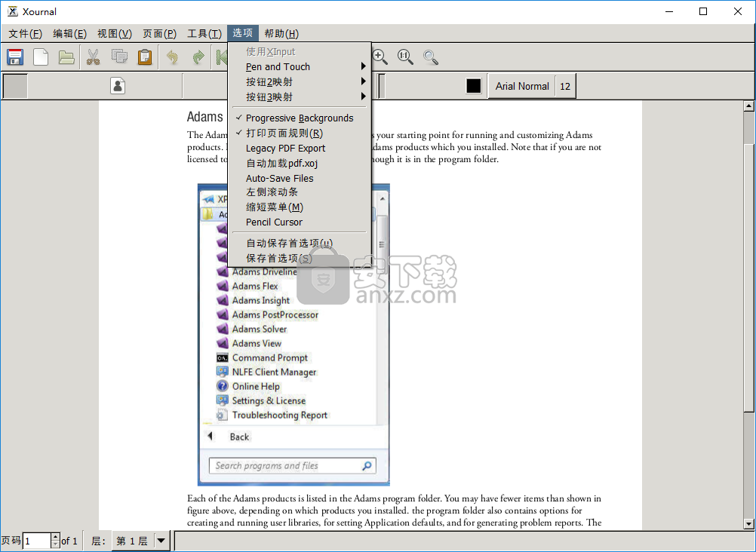The height and width of the screenshot is (552, 756).
Task: Enable Legacy PDF Export
Action: 300,148
